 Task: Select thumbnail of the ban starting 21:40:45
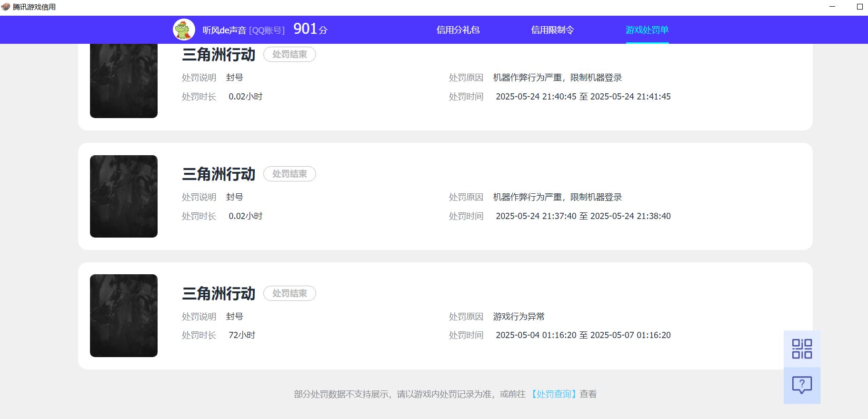coord(124,81)
